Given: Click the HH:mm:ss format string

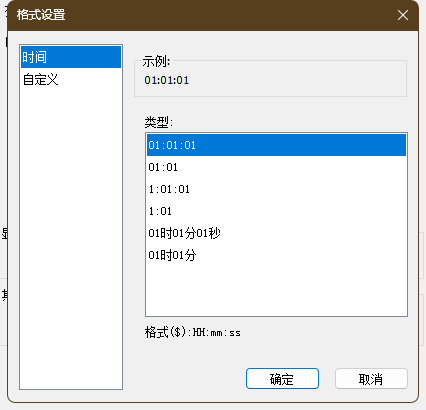Looking at the screenshot, I should [x=217, y=332].
